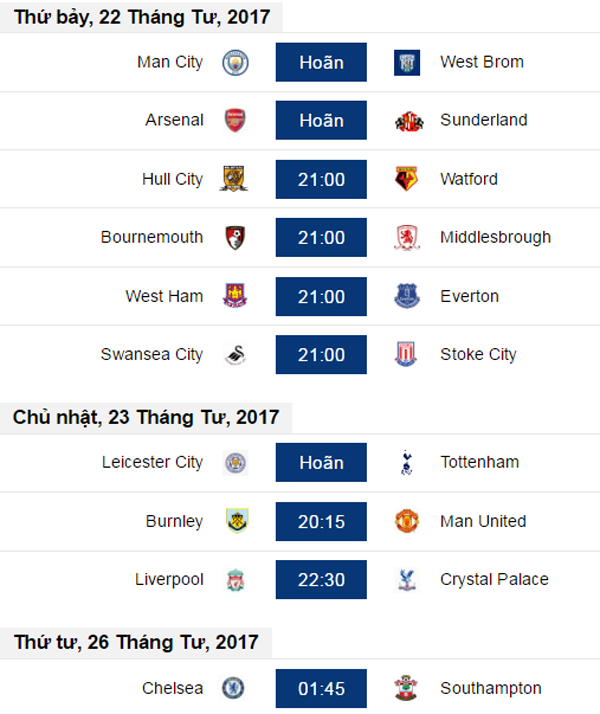The width and height of the screenshot is (600, 714).
Task: Click the 20:15 Burnley match time box
Action: tap(321, 521)
